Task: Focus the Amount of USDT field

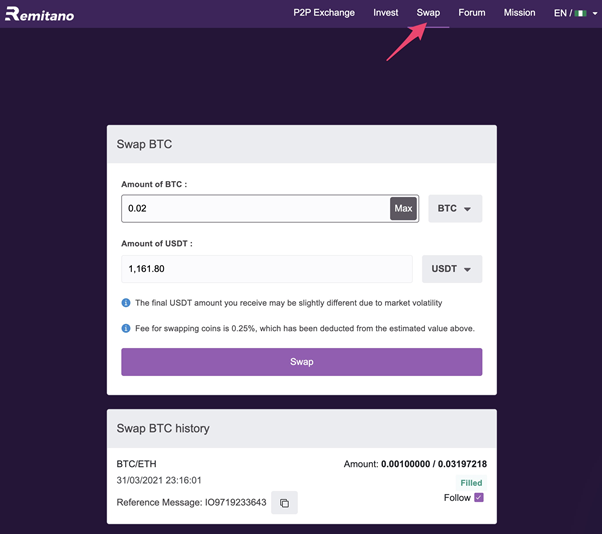Action: (267, 269)
